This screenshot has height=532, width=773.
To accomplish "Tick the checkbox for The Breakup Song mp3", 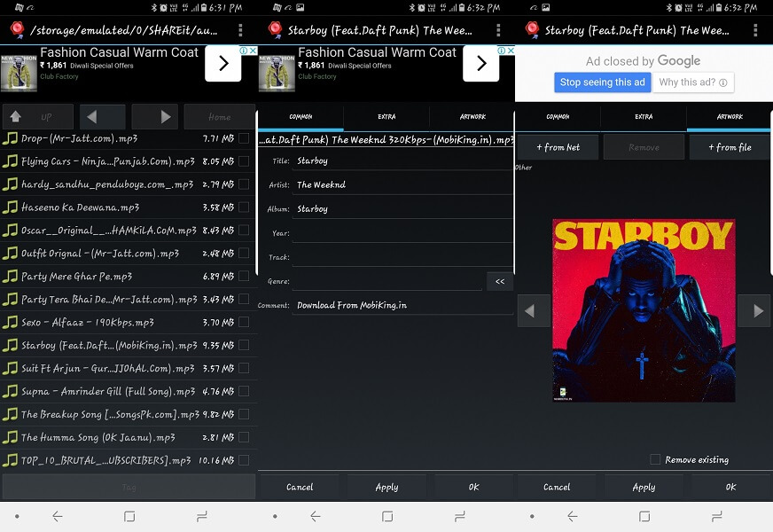I will [x=244, y=414].
